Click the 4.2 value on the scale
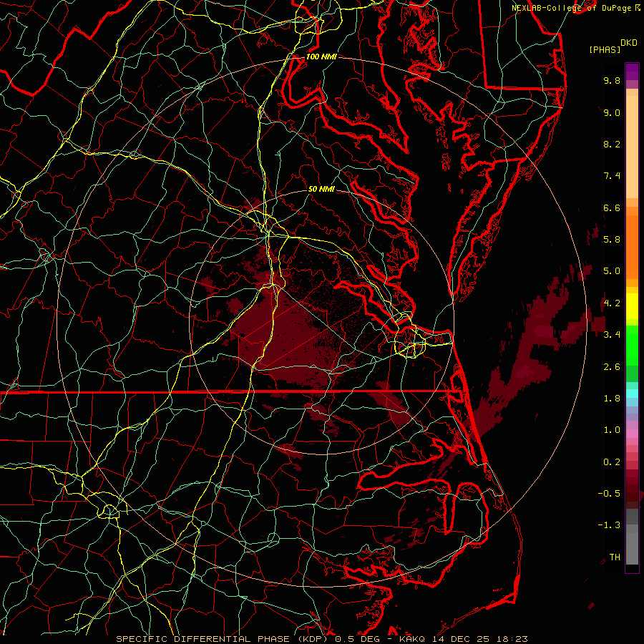Image resolution: width=644 pixels, height=644 pixels. point(612,303)
